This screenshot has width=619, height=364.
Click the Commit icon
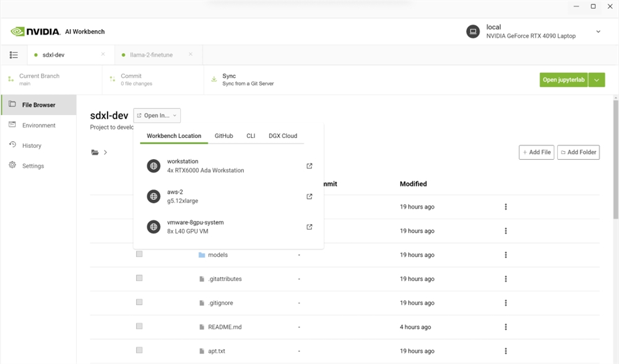113,79
